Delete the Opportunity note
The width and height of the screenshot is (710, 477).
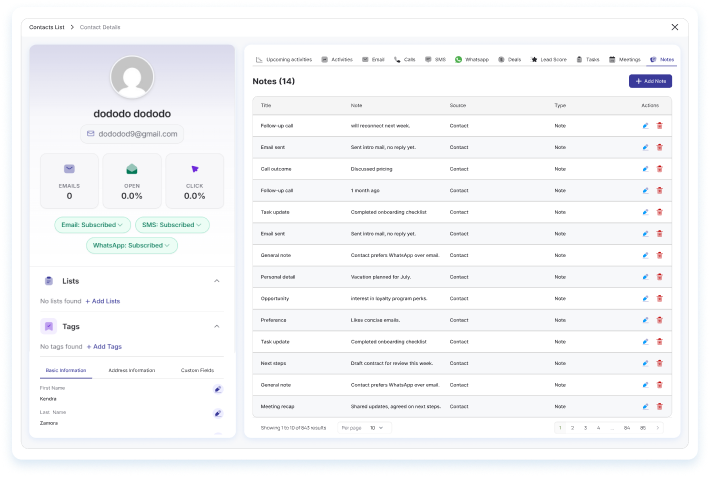[x=659, y=299]
